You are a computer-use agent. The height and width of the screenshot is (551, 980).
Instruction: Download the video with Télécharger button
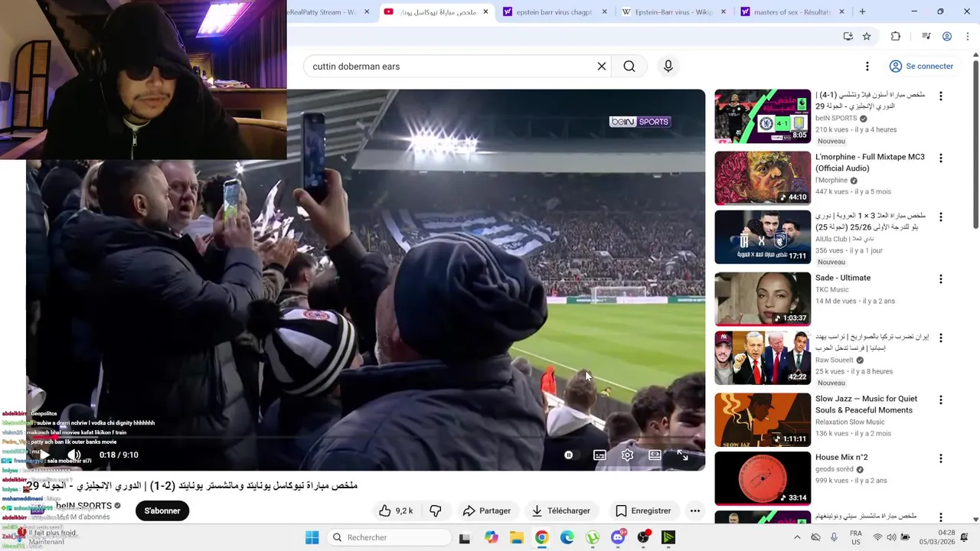(561, 511)
